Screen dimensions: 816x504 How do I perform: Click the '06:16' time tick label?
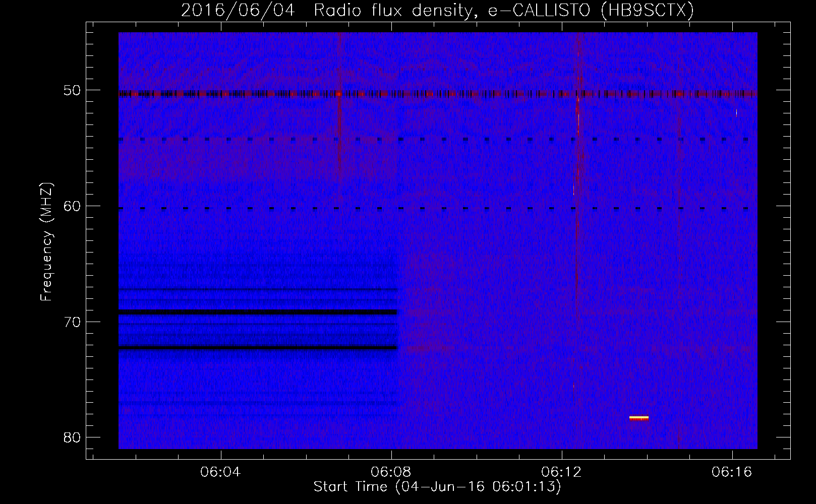(732, 472)
